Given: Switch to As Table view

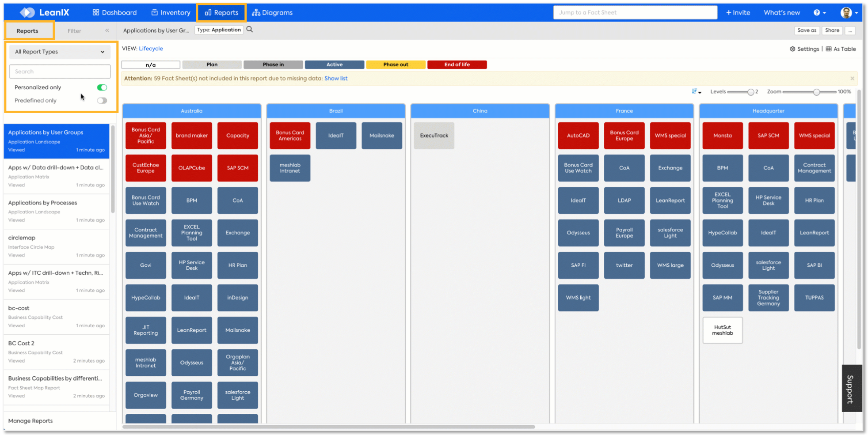Looking at the screenshot, I should tap(841, 49).
